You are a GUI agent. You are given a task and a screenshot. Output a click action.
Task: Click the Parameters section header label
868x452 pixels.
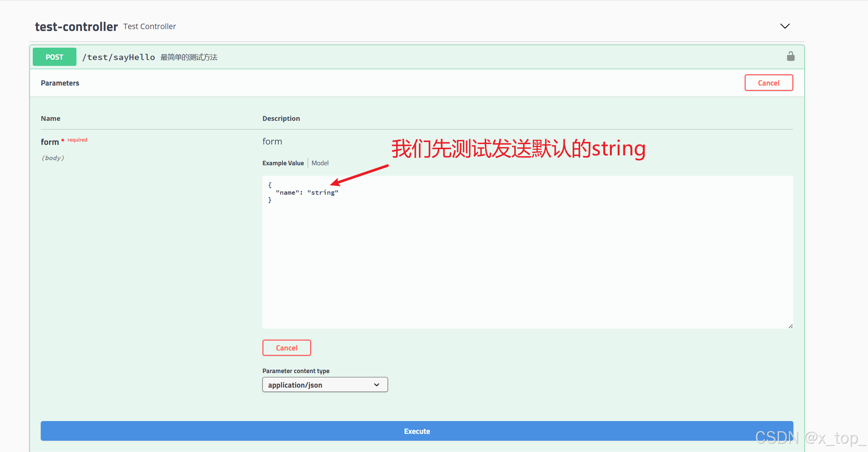[60, 83]
